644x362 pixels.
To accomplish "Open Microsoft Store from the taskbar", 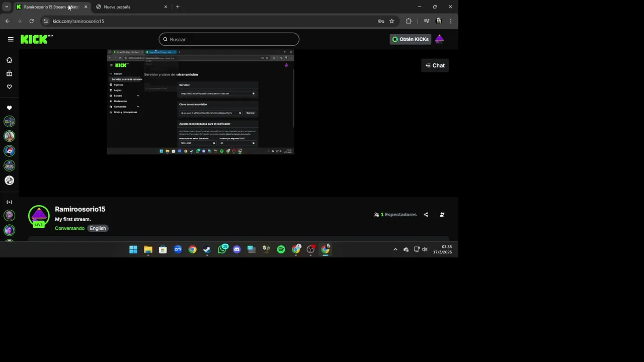I will [163, 249].
